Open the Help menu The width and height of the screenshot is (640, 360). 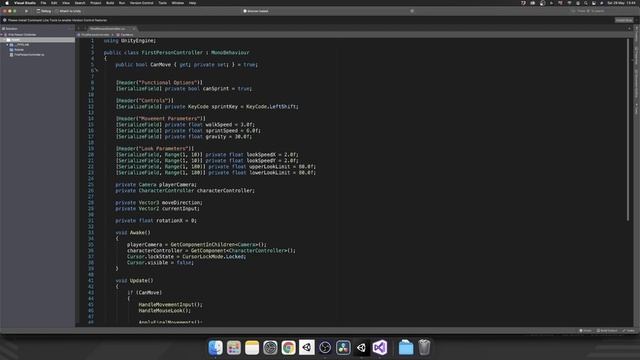pyautogui.click(x=192, y=3)
